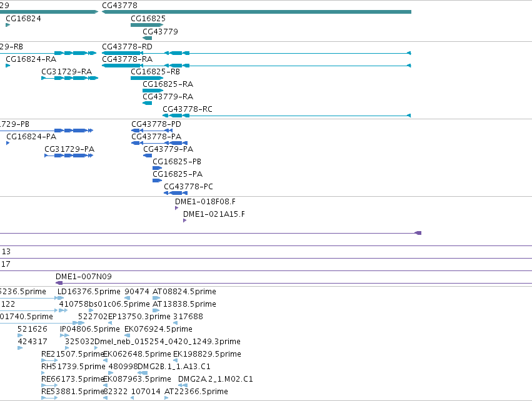532x401 pixels.
Task: Click EST LD16376.5prime label
Action: (89, 292)
